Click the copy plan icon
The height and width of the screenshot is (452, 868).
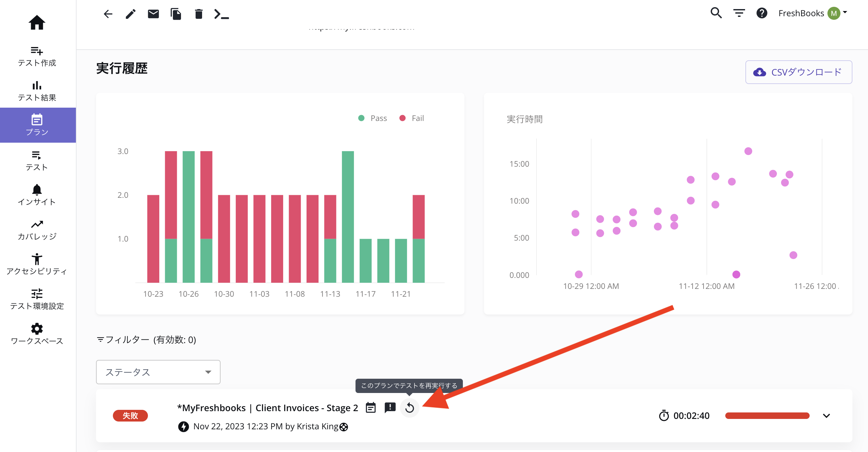pyautogui.click(x=176, y=14)
